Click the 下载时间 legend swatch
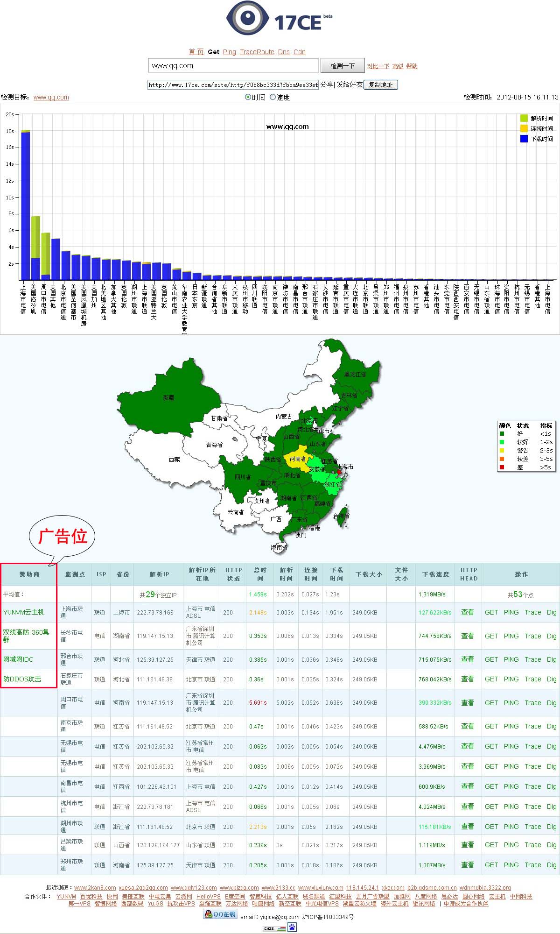This screenshot has height=934, width=560. click(x=524, y=139)
